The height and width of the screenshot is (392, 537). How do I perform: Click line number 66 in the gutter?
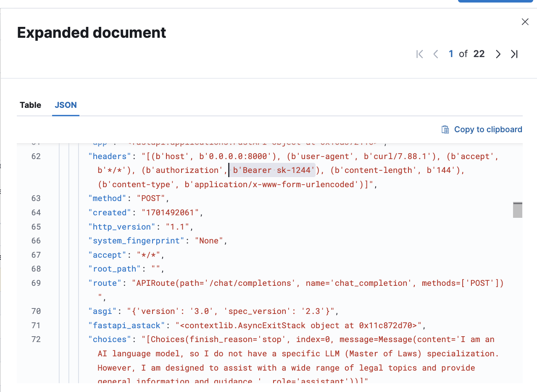click(36, 241)
